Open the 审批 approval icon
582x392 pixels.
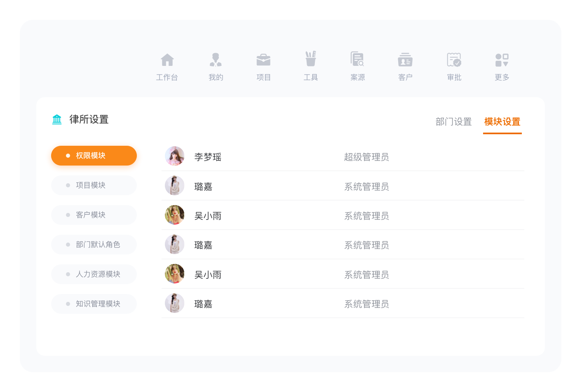point(454,60)
